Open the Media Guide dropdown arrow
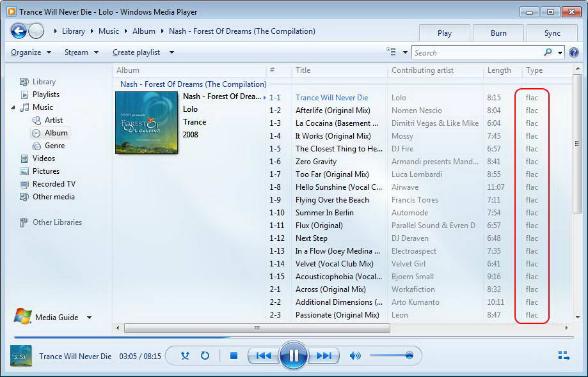The image size is (588, 377). pyautogui.click(x=89, y=318)
